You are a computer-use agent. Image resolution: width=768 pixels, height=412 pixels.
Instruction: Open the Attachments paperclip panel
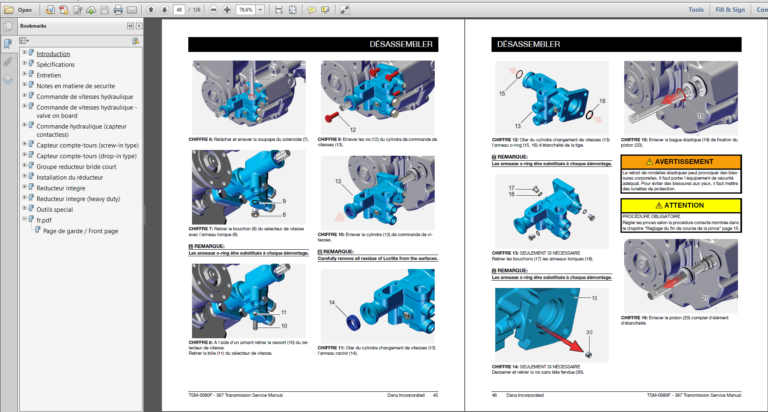click(8, 62)
